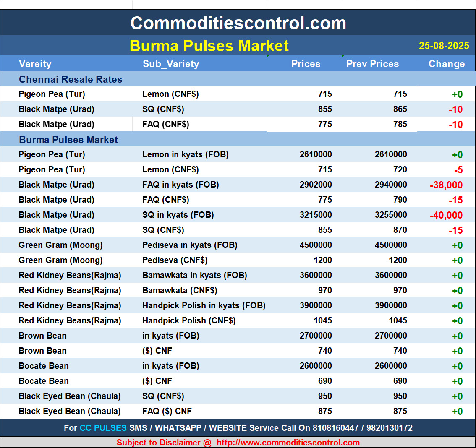This screenshot has width=476, height=448.
Task: Click the date 25-08-2025 in the header
Action: pyautogui.click(x=444, y=46)
